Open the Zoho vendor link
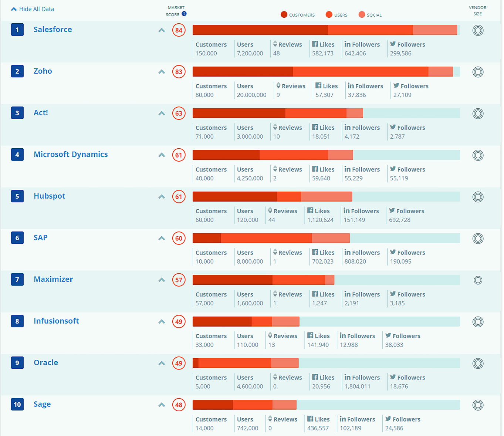The width and height of the screenshot is (504, 436). point(43,71)
